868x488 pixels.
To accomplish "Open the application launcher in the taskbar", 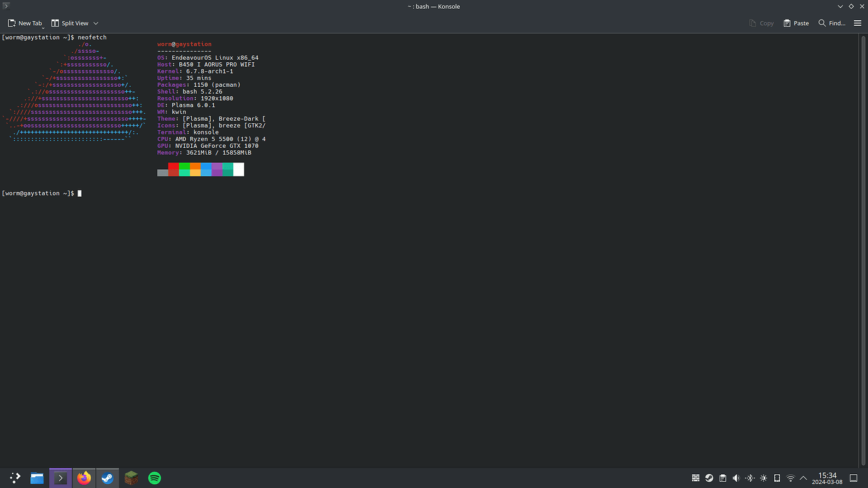I will tap(15, 478).
